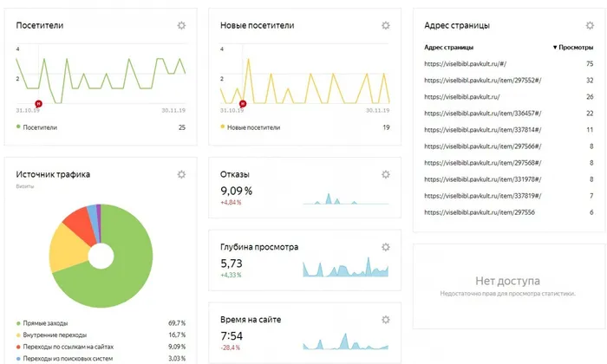The height and width of the screenshot is (364, 607).
Task: Click the Посетители widget title
Action: point(40,25)
